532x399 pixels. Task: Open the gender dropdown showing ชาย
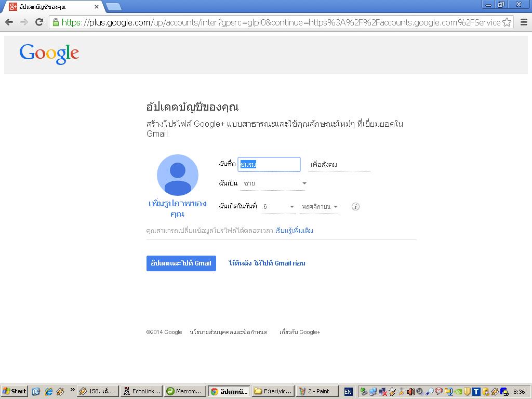[273, 183]
